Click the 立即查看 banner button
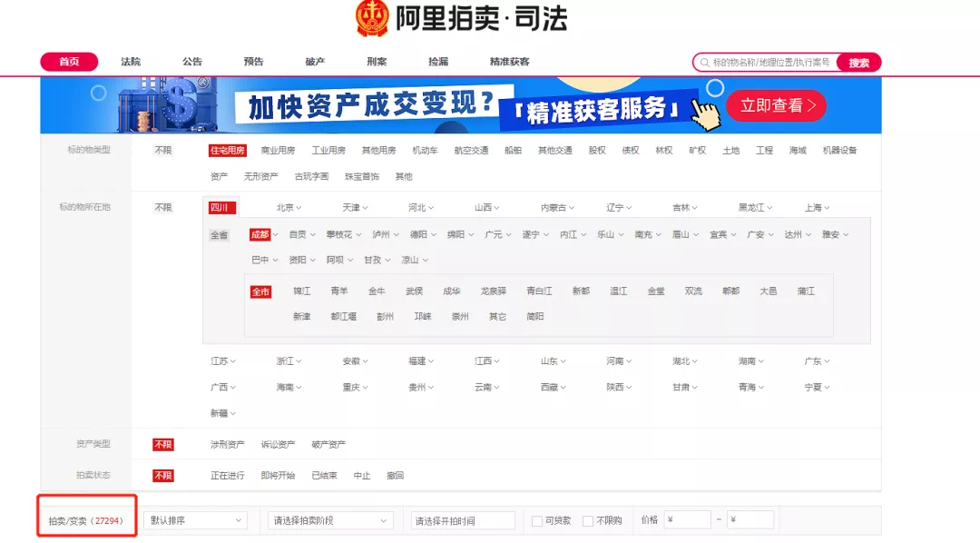The image size is (980, 543). (776, 105)
